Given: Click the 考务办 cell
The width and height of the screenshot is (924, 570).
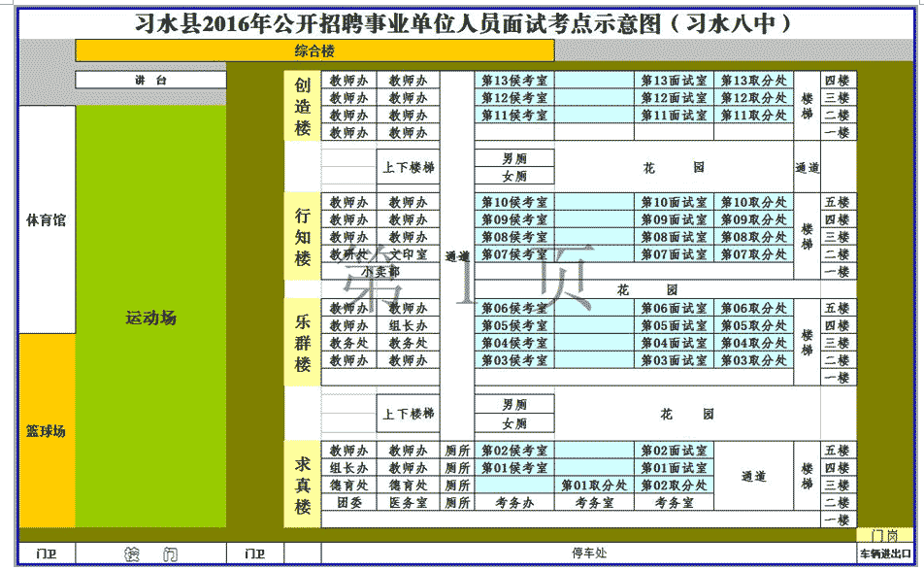Looking at the screenshot, I should [x=514, y=503].
